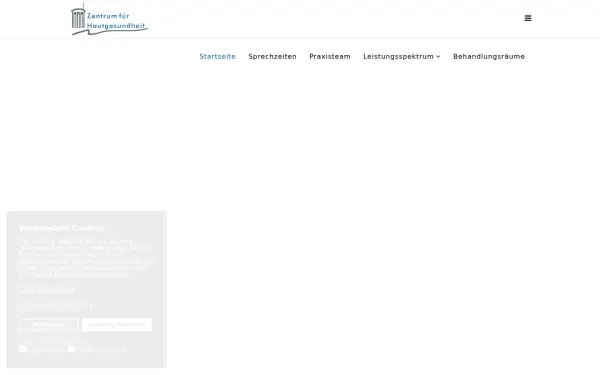The image size is (600, 375).
Task: Expand the Leistungsspektrum dropdown chevron
Action: point(438,57)
